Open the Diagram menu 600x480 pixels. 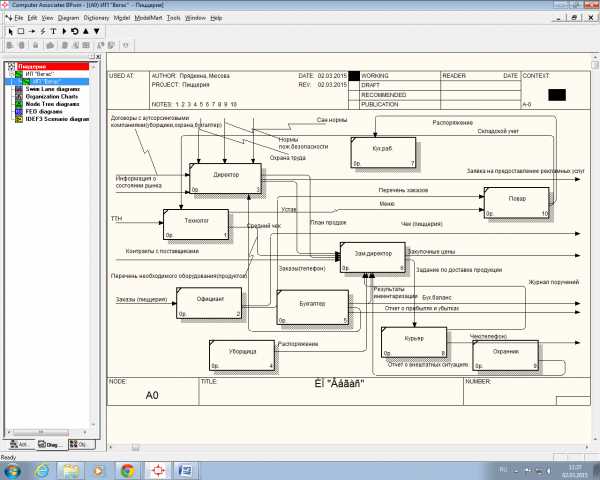(69, 18)
